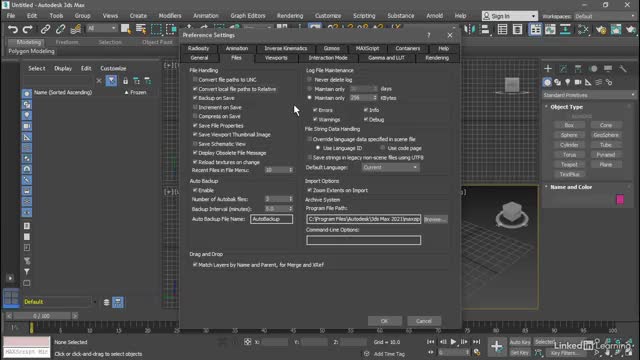Click Play Animation button
Viewport: 640px width, 360px height.
[453, 342]
